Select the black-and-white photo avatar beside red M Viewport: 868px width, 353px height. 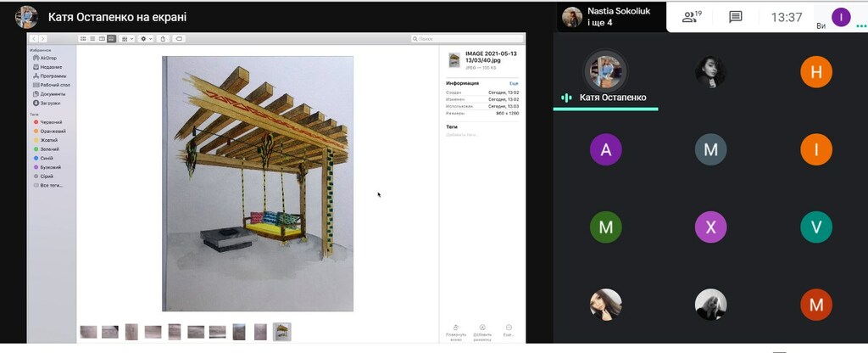pos(710,305)
